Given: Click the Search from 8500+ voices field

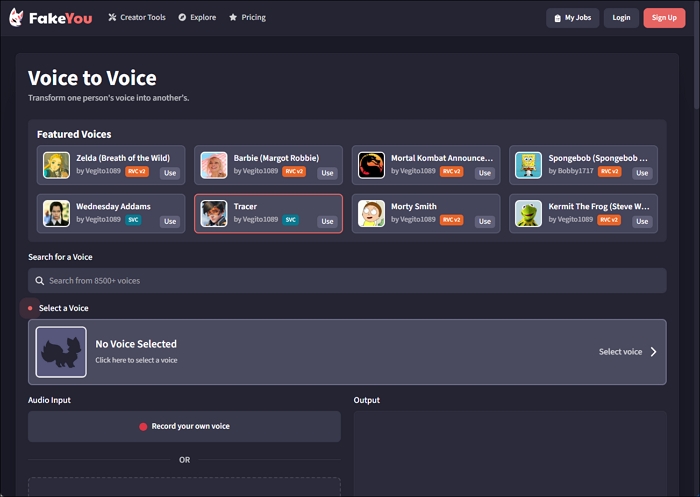Looking at the screenshot, I should tap(347, 280).
